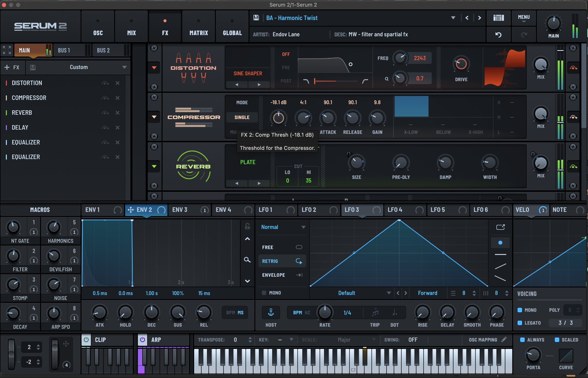Toggle the voicing MONO checkbox
This screenshot has width=588, height=378.
(x=519, y=310)
